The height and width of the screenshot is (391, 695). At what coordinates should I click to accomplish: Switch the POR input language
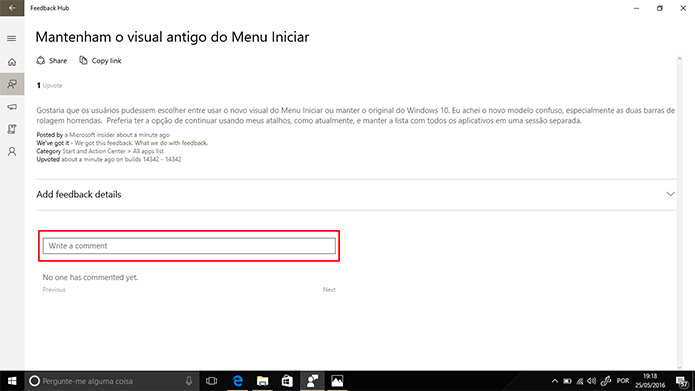[623, 381]
